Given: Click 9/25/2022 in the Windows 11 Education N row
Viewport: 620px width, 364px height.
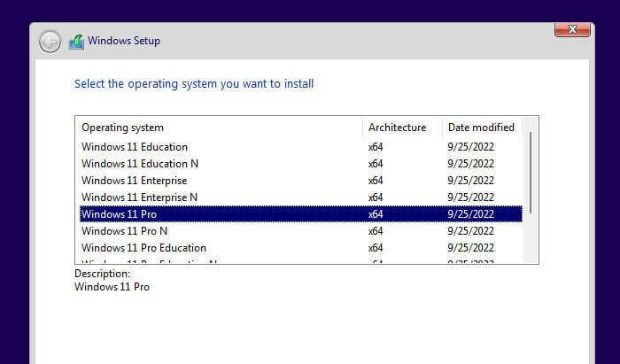Looking at the screenshot, I should tap(471, 164).
